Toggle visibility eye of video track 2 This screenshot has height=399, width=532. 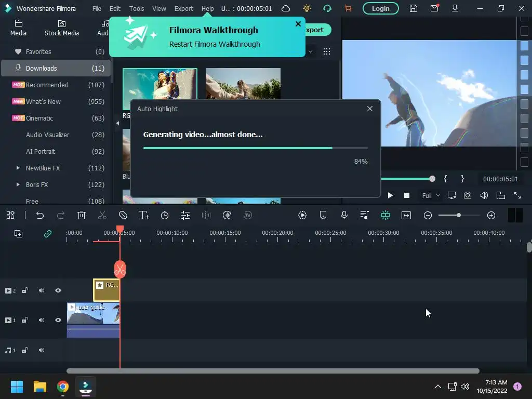tap(58, 290)
